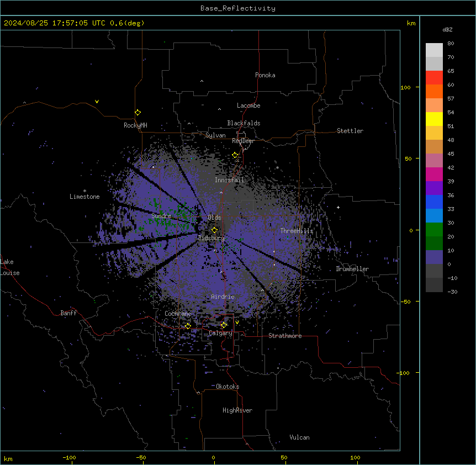Select the yellow 54 dBZ color swatch
The width and height of the screenshot is (476, 465).
(x=434, y=119)
